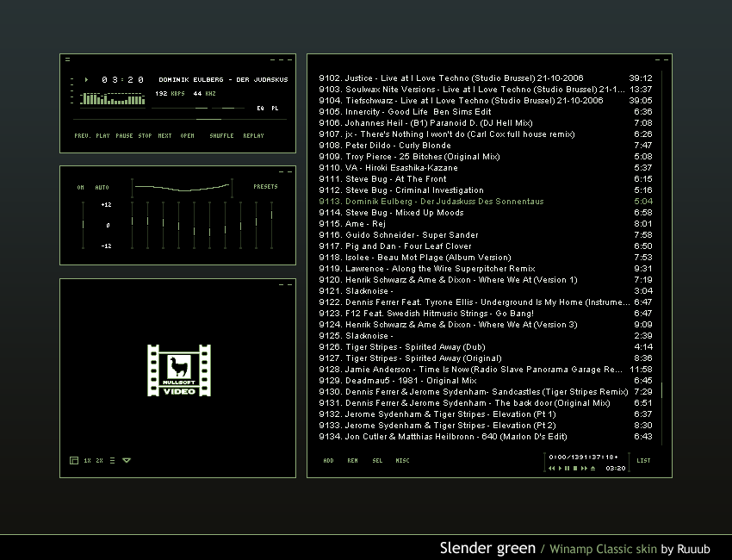Toggle the equalizer ON button
The height and width of the screenshot is (560, 732).
[x=80, y=187]
